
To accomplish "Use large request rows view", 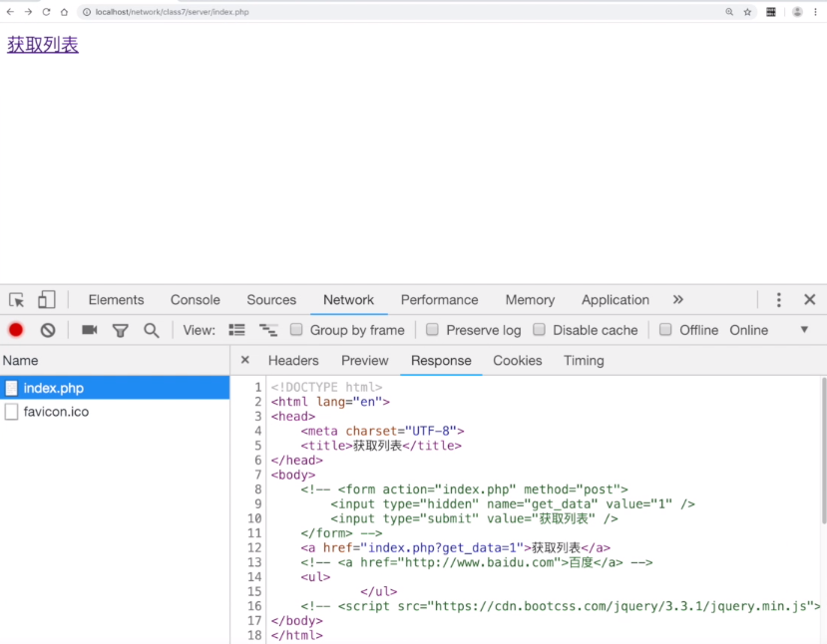I will [236, 330].
